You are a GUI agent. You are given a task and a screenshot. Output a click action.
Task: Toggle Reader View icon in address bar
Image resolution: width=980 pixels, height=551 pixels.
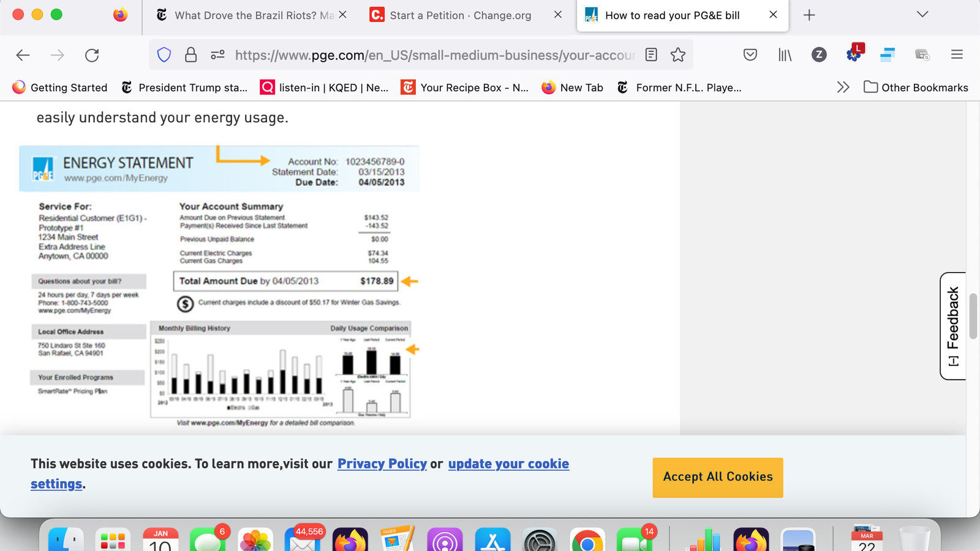[651, 55]
